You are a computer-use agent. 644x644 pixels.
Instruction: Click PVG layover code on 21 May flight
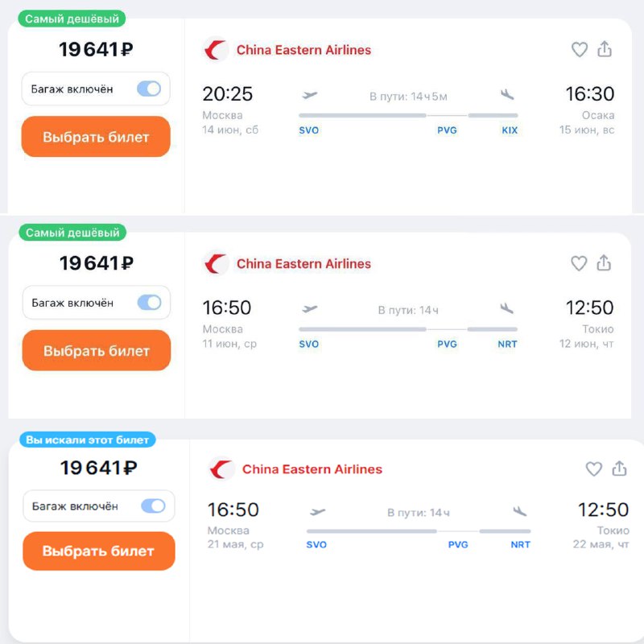458,545
